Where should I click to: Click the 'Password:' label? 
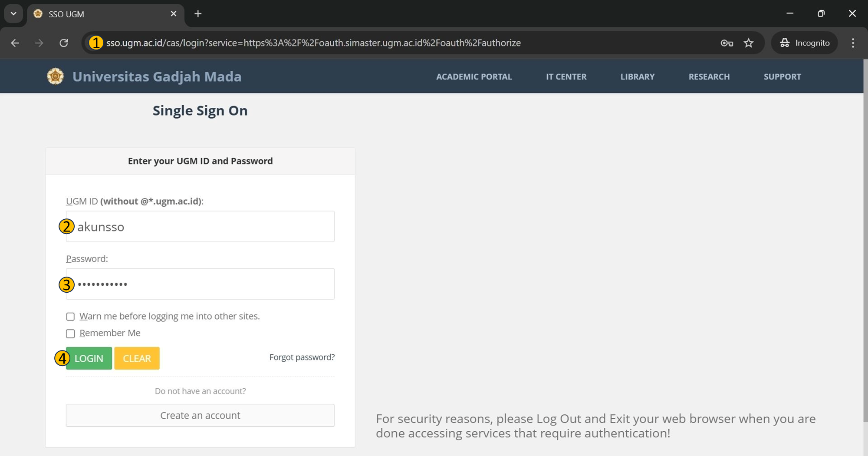[x=87, y=259]
